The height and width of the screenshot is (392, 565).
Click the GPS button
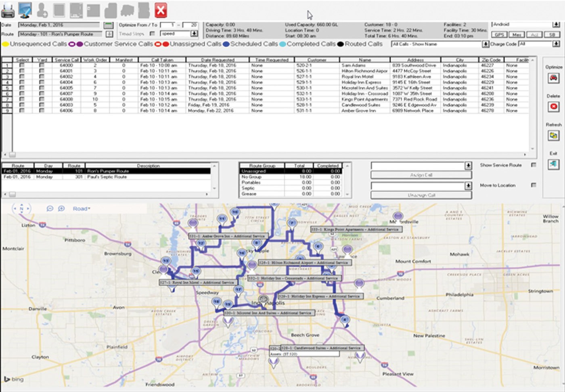499,35
